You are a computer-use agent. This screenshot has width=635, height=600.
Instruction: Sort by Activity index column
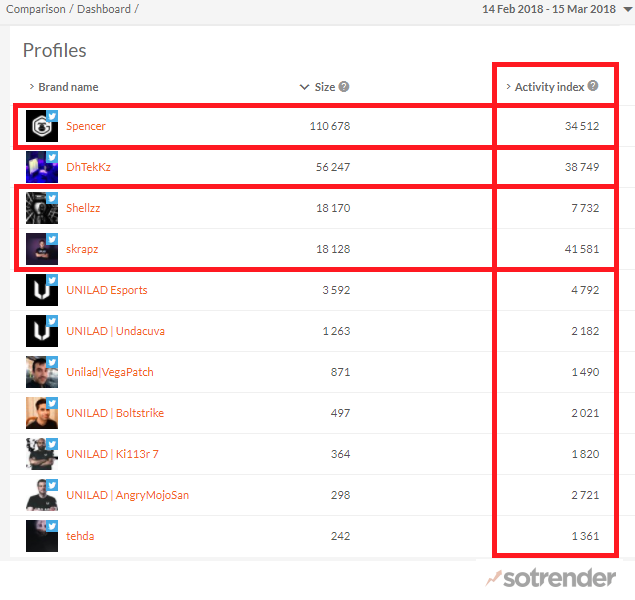[549, 87]
